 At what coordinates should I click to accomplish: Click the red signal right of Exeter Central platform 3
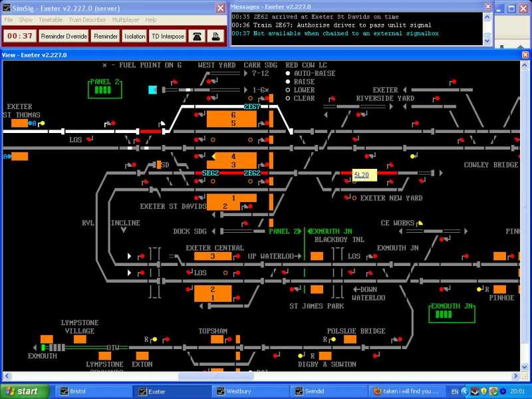[238, 256]
